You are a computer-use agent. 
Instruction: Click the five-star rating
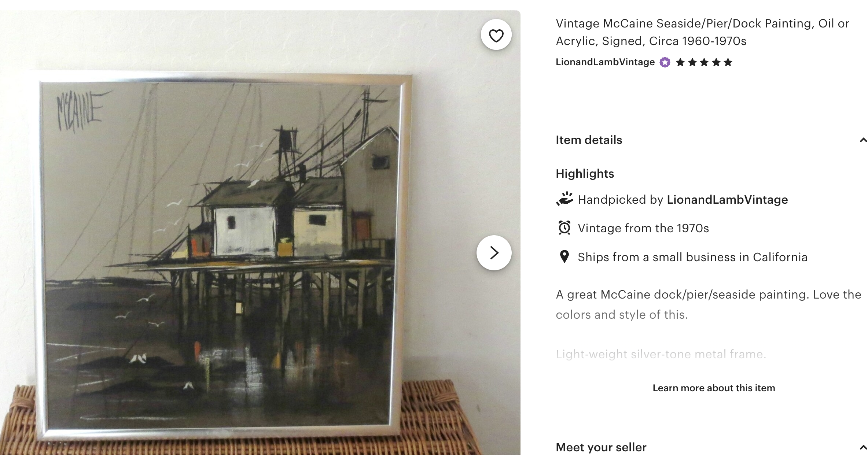coord(704,63)
